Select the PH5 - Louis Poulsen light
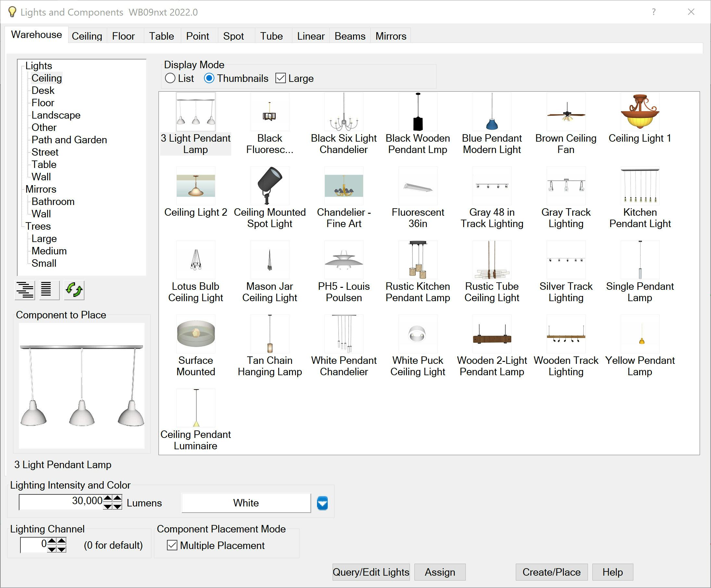Image resolution: width=711 pixels, height=588 pixels. [344, 260]
